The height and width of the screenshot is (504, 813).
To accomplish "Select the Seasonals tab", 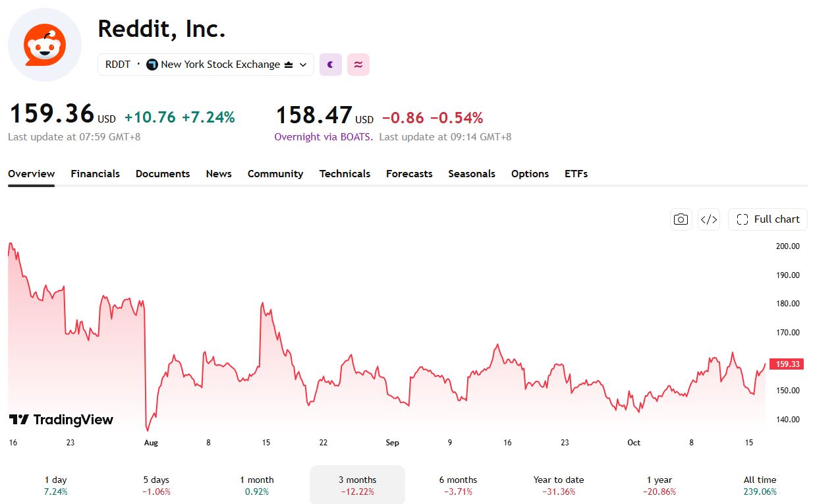I will [472, 174].
